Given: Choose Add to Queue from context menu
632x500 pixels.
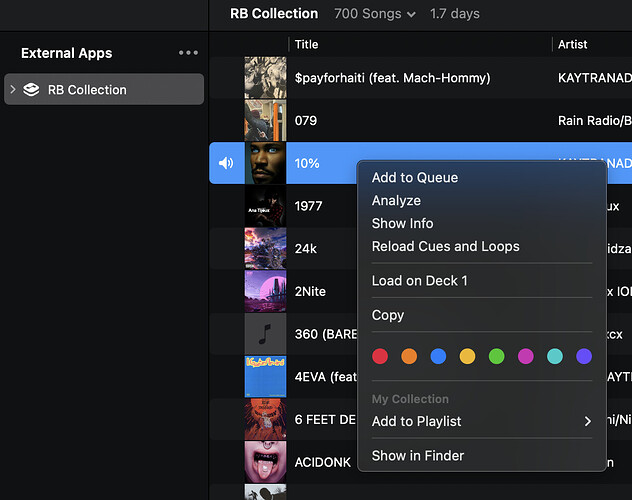Looking at the screenshot, I should pyautogui.click(x=415, y=177).
